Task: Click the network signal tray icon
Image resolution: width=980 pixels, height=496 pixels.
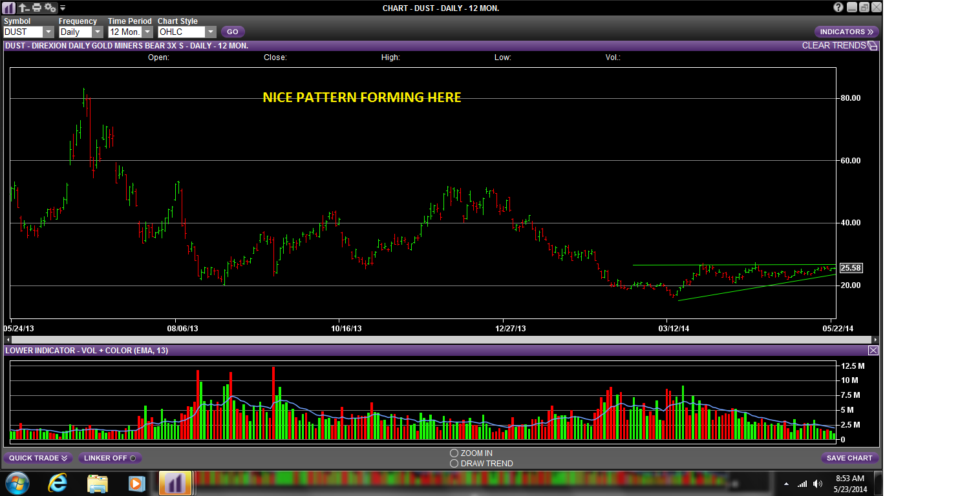Action: coord(802,484)
